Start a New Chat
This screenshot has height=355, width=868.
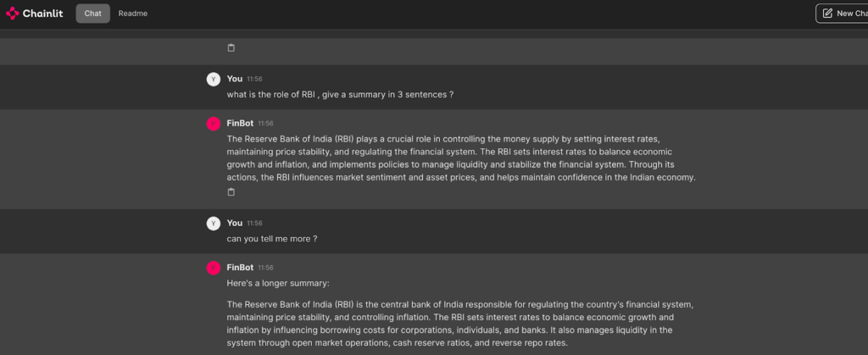click(x=841, y=14)
